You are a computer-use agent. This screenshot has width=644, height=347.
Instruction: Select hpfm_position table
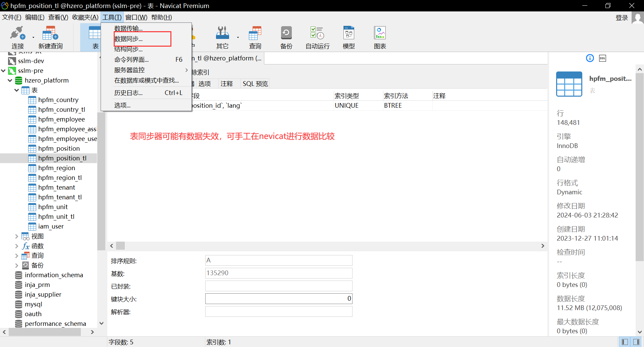coord(59,148)
